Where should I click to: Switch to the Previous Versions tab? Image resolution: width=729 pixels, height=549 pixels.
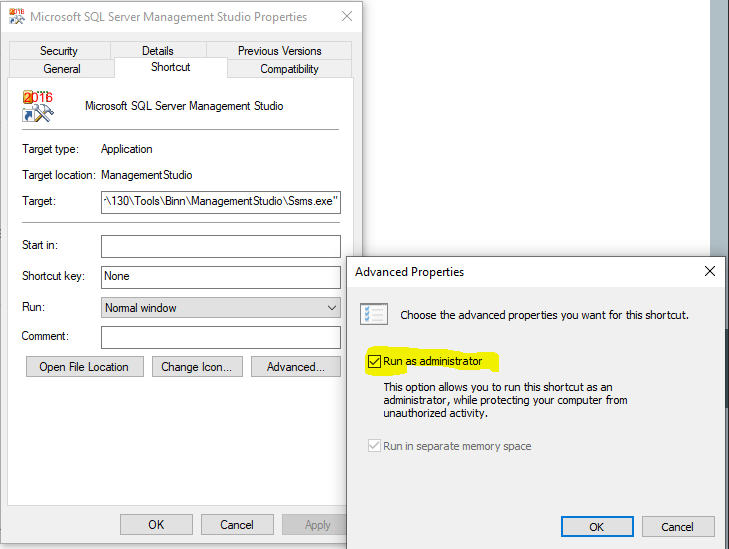coord(279,51)
